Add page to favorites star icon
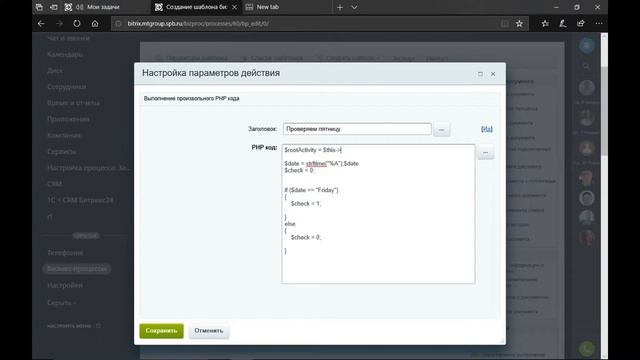 (519, 24)
